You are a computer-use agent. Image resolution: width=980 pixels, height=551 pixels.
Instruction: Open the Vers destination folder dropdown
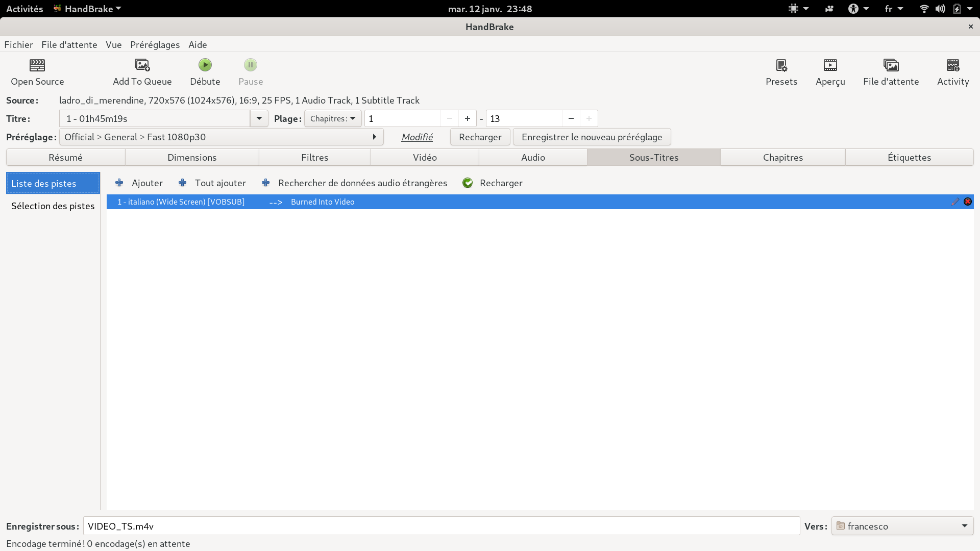click(902, 526)
